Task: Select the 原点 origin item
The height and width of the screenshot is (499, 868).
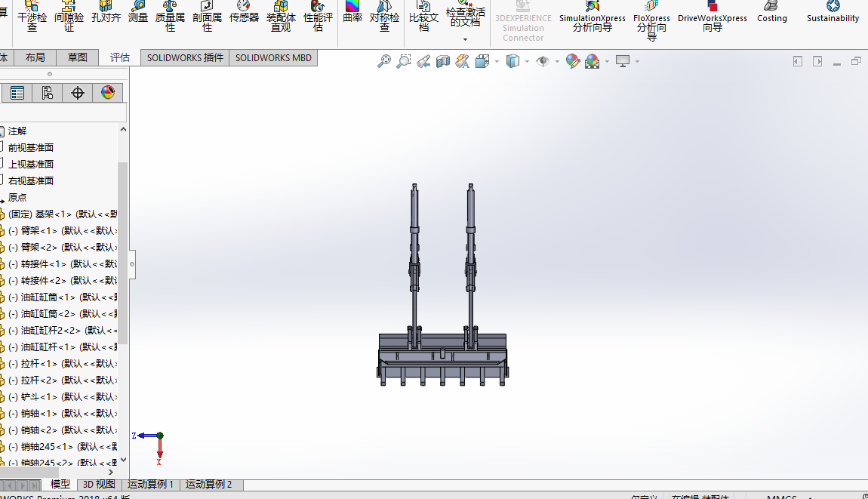Action: (17, 198)
